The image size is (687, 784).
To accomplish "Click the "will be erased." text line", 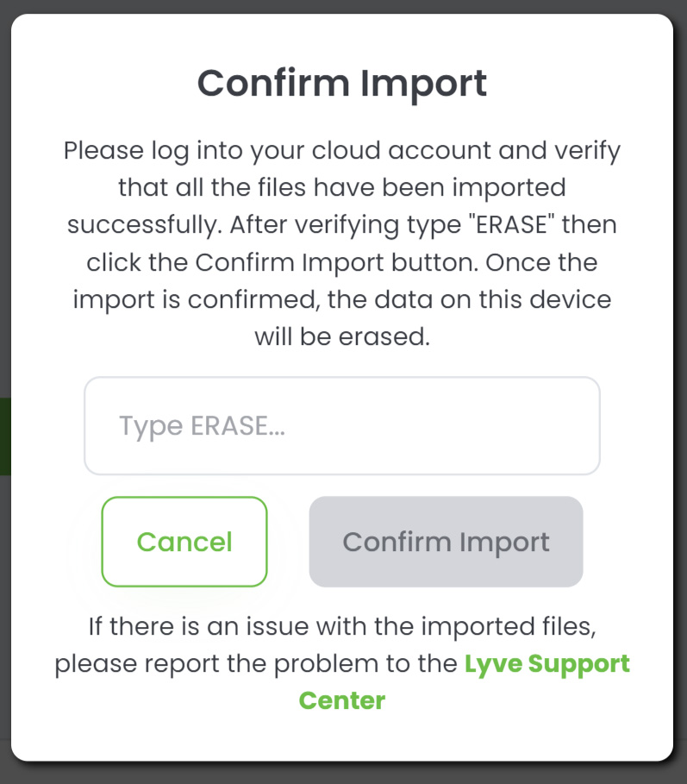I will pos(342,336).
